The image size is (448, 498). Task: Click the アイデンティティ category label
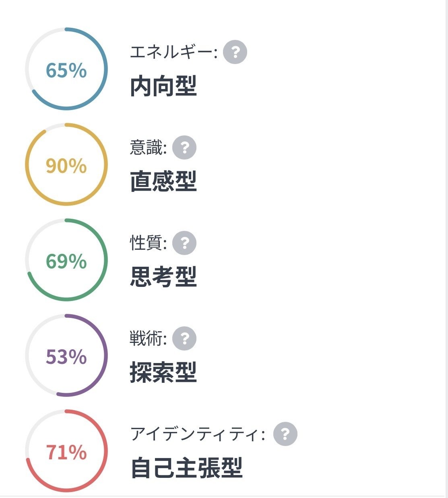(197, 434)
